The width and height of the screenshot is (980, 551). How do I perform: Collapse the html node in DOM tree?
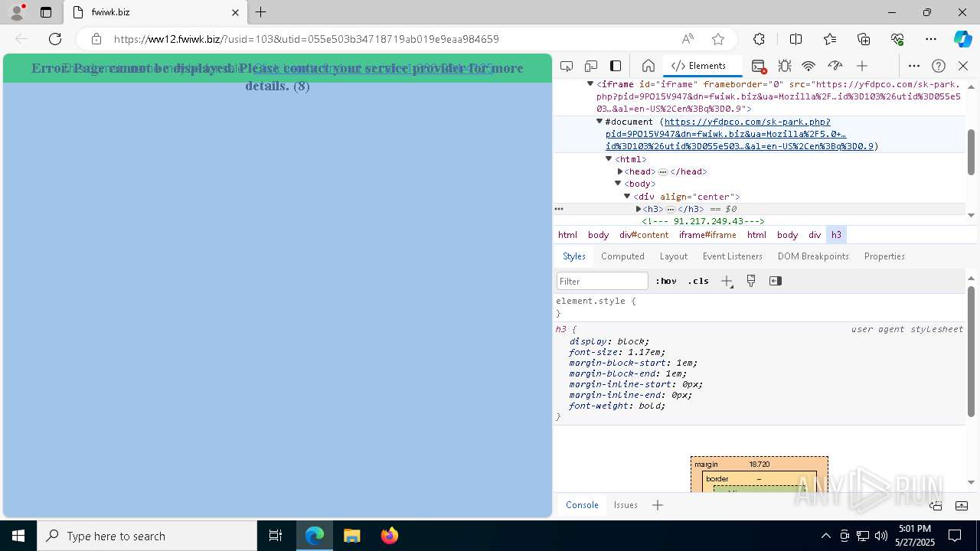click(x=609, y=158)
